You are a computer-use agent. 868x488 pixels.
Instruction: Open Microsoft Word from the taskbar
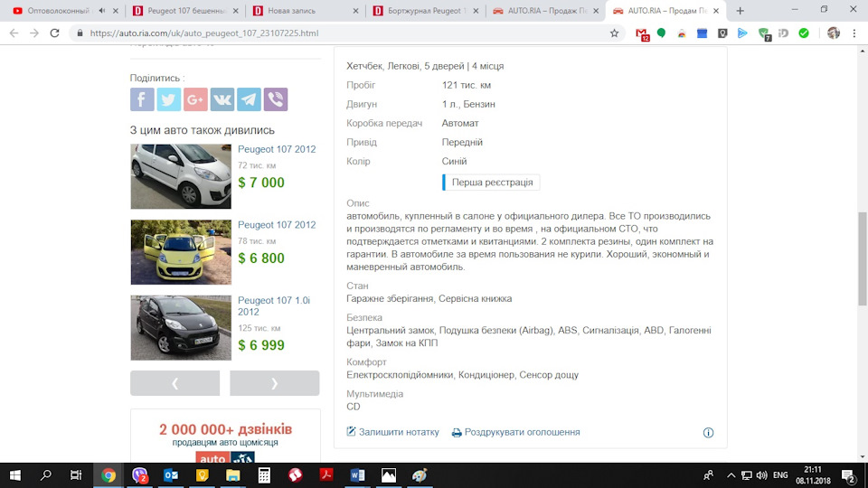click(x=358, y=475)
